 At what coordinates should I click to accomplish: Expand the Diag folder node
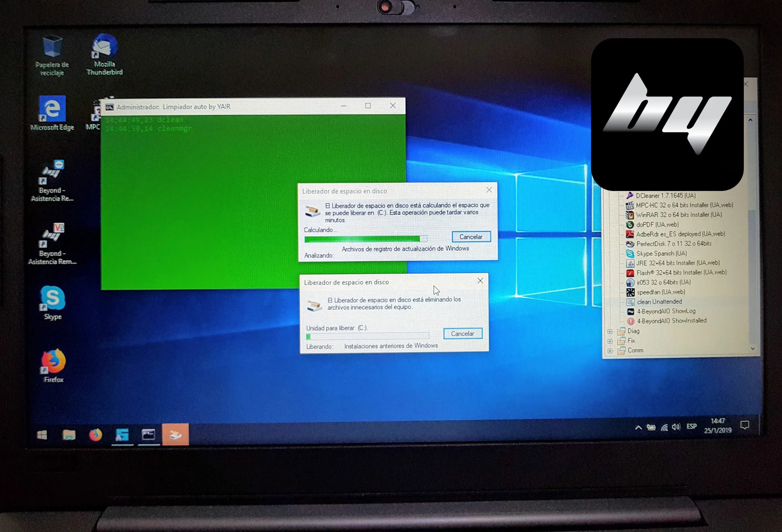pyautogui.click(x=610, y=331)
